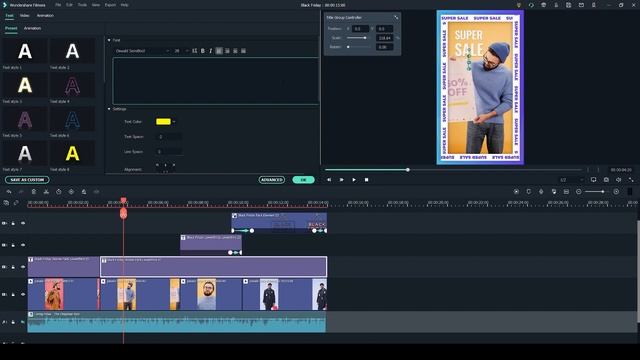Take a snapshot of the preview
This screenshot has height=360, width=640.
click(607, 180)
